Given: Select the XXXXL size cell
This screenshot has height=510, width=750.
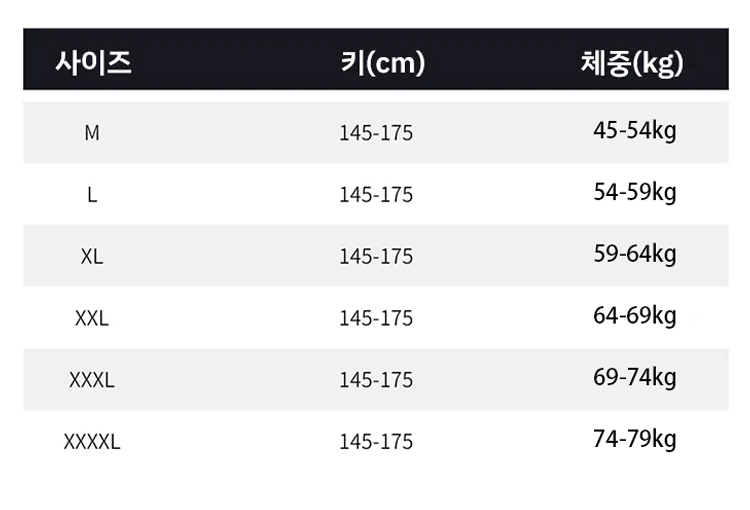Looking at the screenshot, I should click(x=92, y=441).
